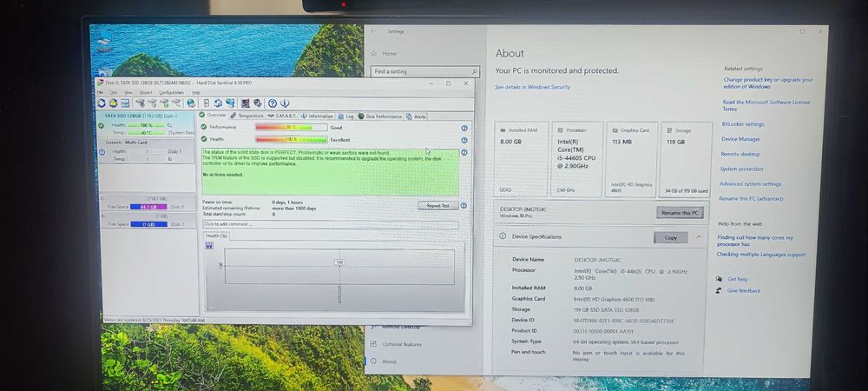Open the Remote desktop related link
The image size is (868, 391).
[x=740, y=154]
